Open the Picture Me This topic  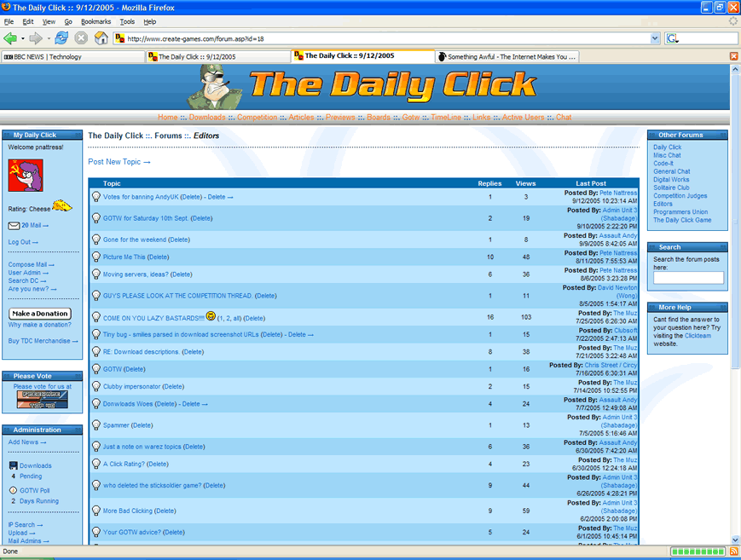pyautogui.click(x=124, y=257)
